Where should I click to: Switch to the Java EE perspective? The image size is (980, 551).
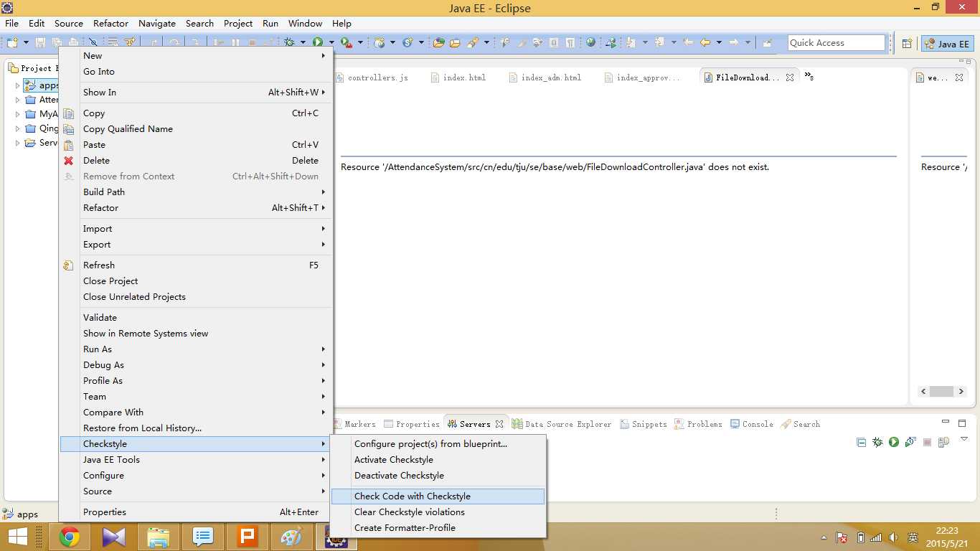(947, 44)
